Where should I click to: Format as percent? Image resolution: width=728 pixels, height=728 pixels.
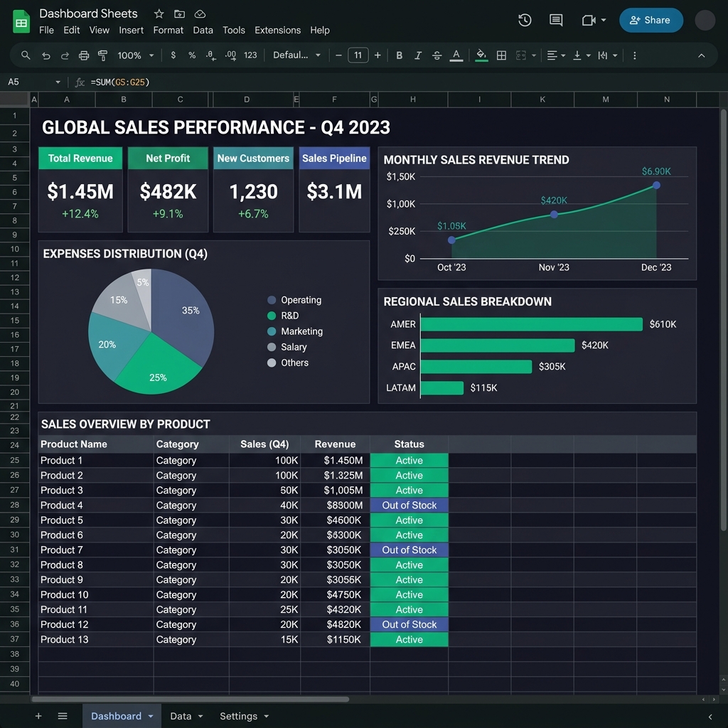(192, 55)
